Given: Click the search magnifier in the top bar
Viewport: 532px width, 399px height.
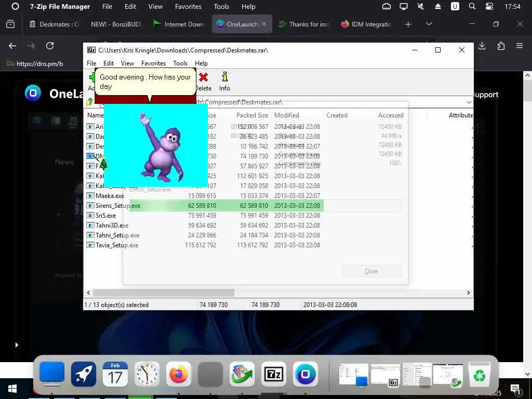Looking at the screenshot, I should [x=472, y=6].
